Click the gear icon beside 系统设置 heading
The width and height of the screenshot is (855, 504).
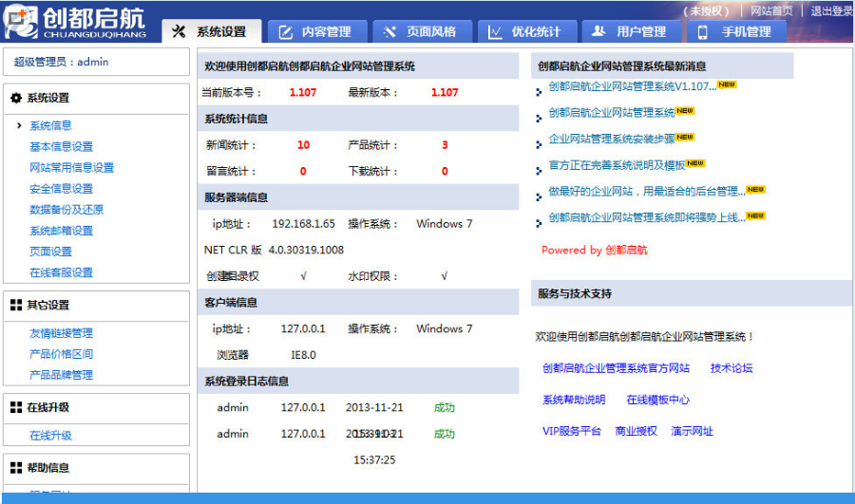pyautogui.click(x=16, y=98)
